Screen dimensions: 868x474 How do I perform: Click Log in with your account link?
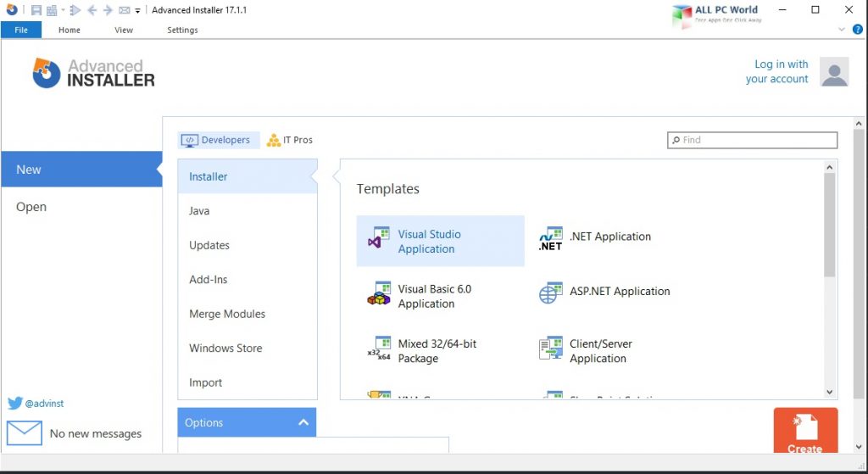tap(776, 71)
